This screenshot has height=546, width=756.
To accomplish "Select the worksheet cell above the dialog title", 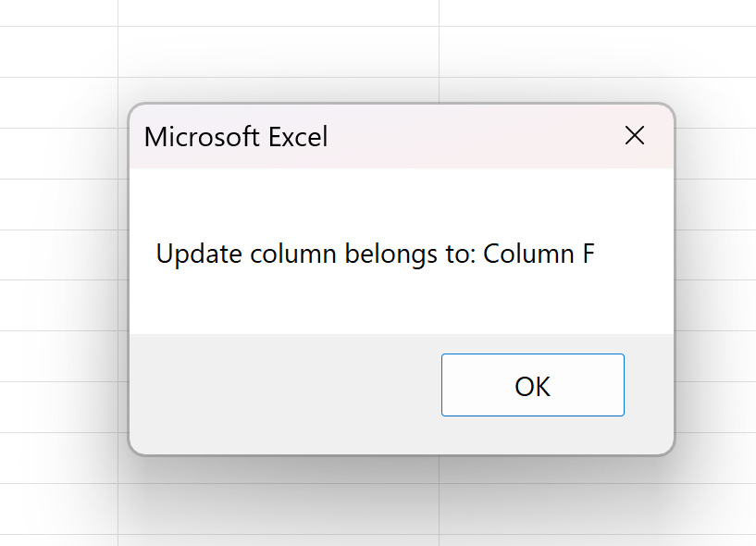I will click(x=278, y=52).
